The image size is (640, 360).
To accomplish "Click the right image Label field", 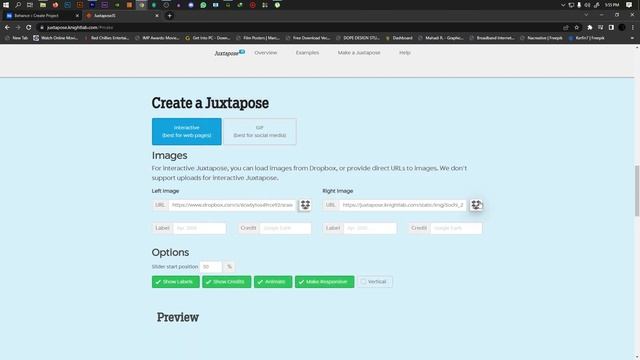I will click(370, 228).
